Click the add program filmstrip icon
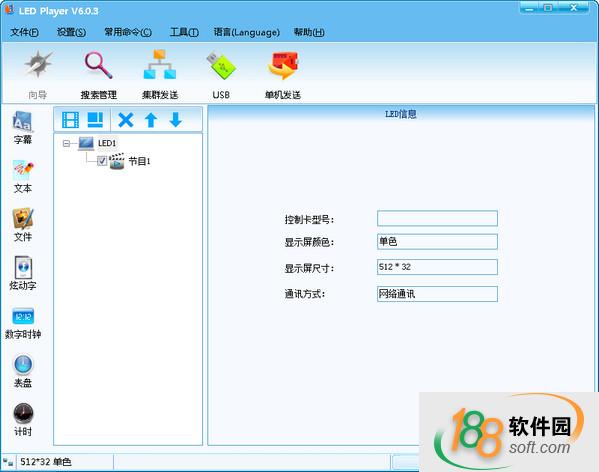This screenshot has height=472, width=599. (70, 120)
